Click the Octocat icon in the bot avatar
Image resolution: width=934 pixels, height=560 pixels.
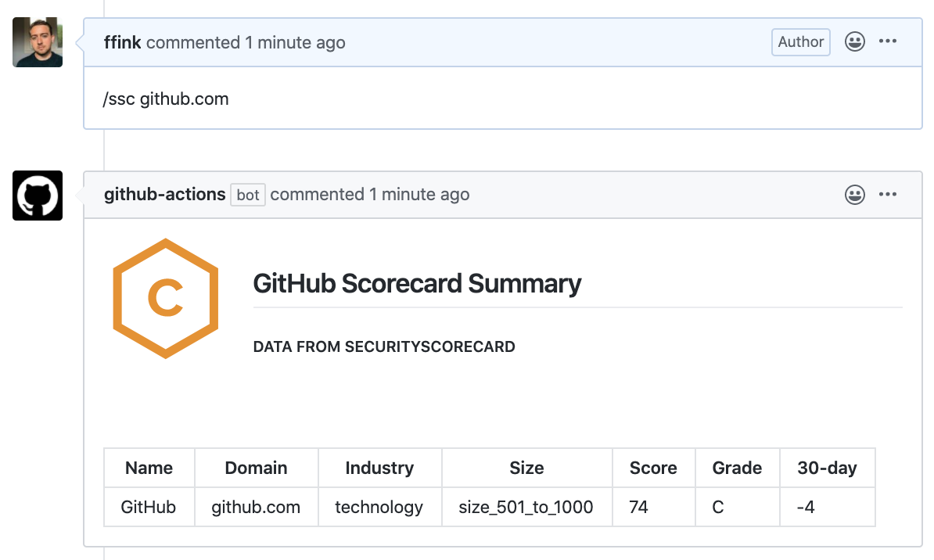tap(37, 196)
